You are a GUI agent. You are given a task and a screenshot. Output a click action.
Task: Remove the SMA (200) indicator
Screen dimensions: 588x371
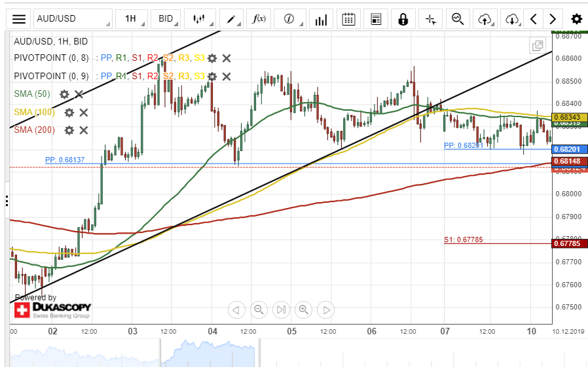point(84,130)
